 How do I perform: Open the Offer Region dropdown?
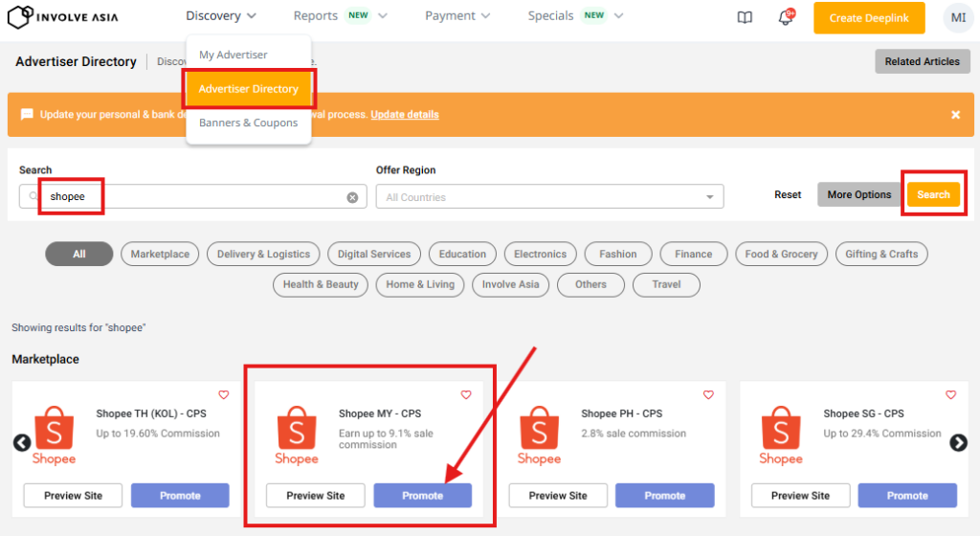point(549,197)
